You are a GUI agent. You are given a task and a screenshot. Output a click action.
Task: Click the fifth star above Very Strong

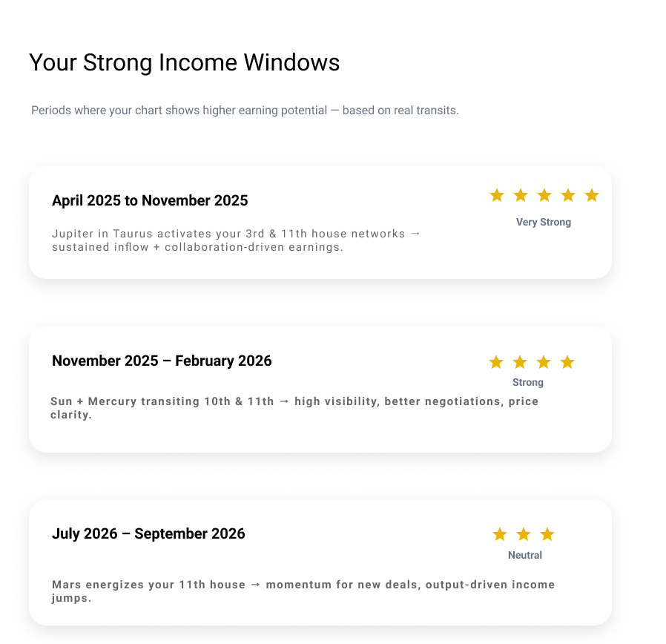[x=592, y=195]
